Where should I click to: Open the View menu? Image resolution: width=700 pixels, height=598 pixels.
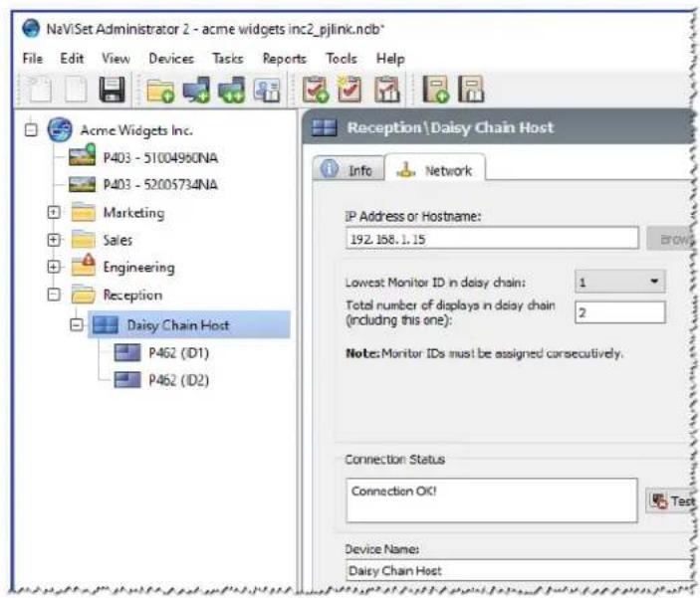(x=116, y=59)
